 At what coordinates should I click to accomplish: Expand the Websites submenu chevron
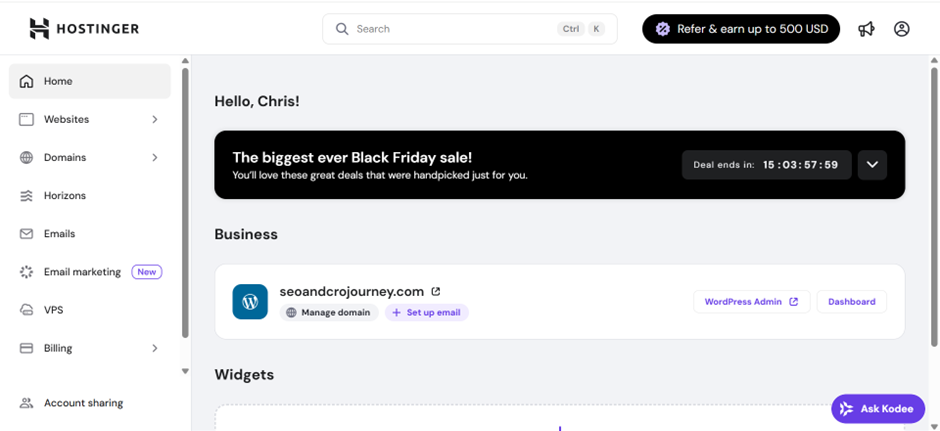pos(155,120)
